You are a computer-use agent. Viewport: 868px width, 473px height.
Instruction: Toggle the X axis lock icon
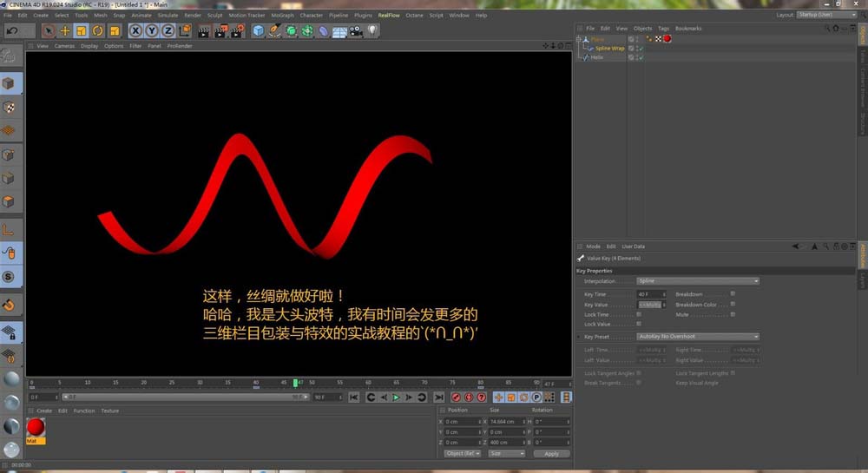point(136,30)
